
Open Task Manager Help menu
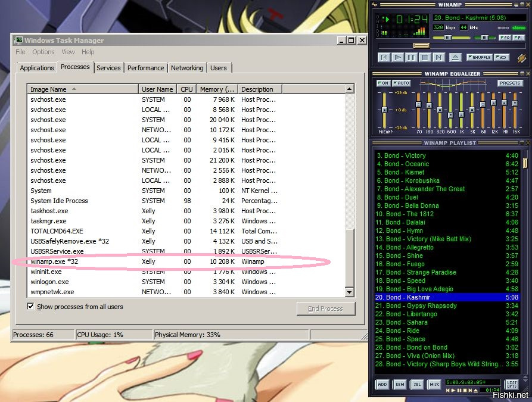[x=88, y=52]
